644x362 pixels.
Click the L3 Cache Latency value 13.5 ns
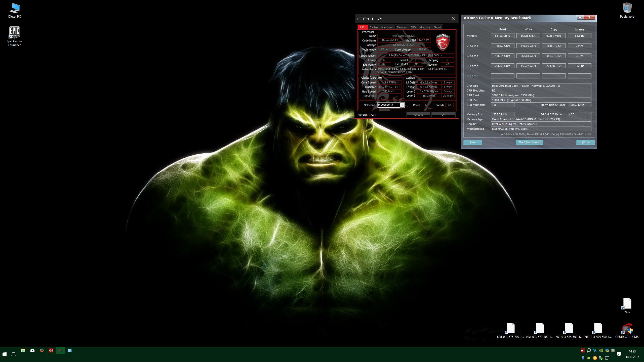pos(579,66)
